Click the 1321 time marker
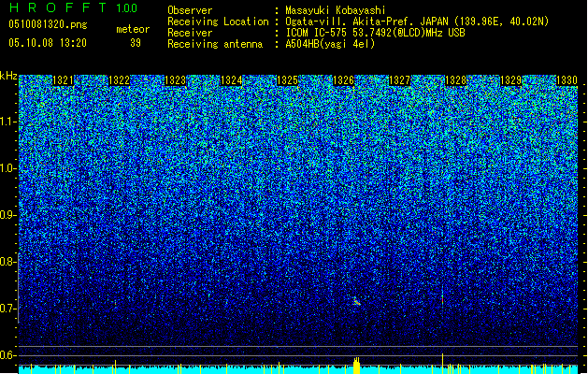Screen dimensions: 588x374 63,80
